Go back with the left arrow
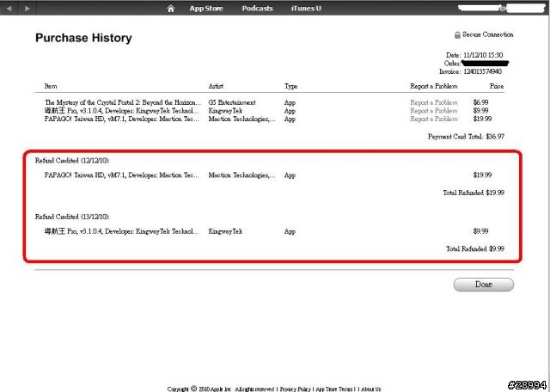 [9, 8]
